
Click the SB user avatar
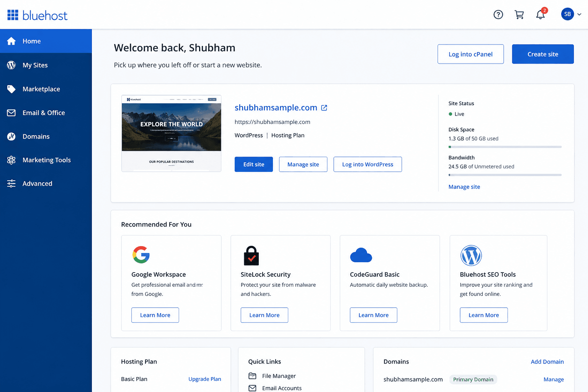click(567, 14)
